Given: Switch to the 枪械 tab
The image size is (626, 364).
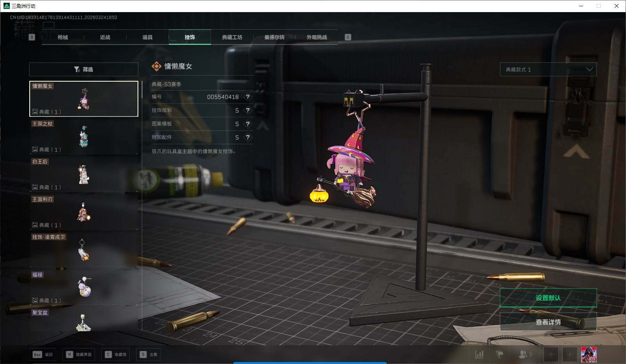Looking at the screenshot, I should tap(63, 37).
